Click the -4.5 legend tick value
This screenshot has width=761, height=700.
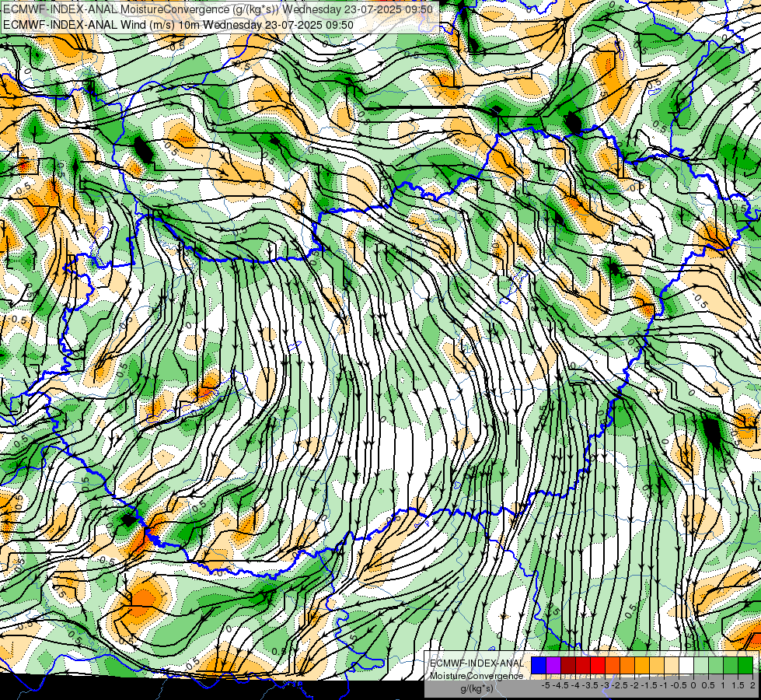pyautogui.click(x=562, y=685)
